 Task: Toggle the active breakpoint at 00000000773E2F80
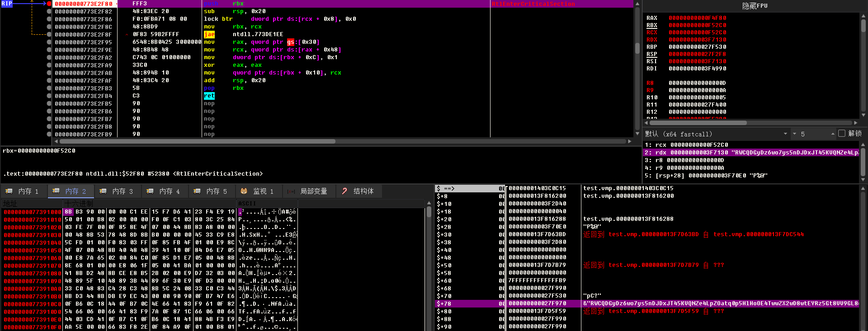pyautogui.click(x=49, y=4)
